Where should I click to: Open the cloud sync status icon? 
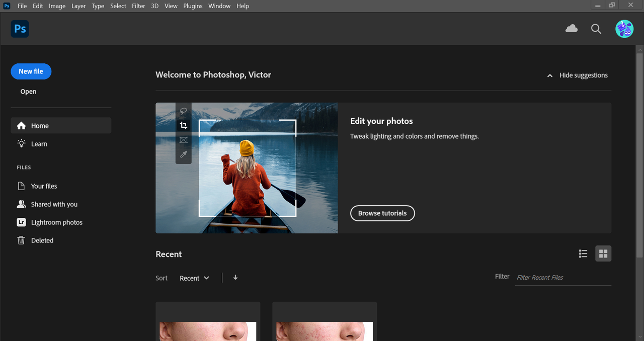click(572, 29)
